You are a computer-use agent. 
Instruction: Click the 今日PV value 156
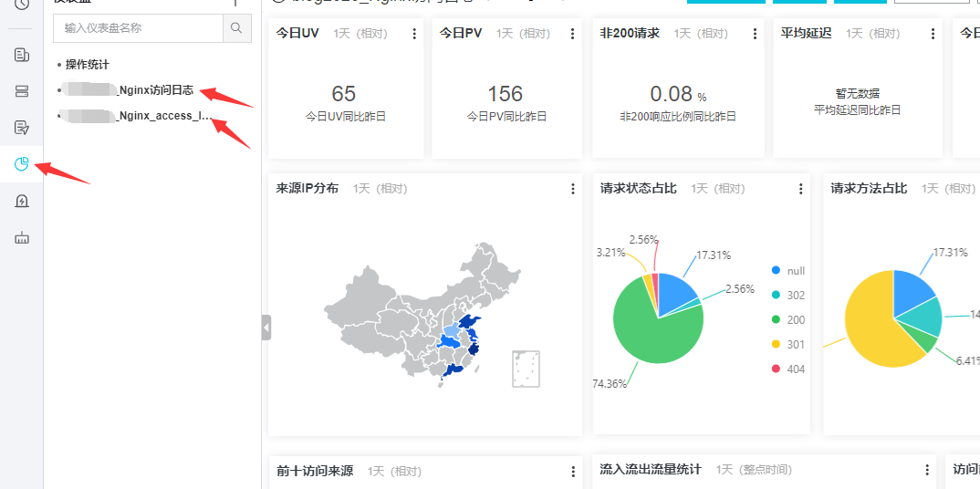505,94
